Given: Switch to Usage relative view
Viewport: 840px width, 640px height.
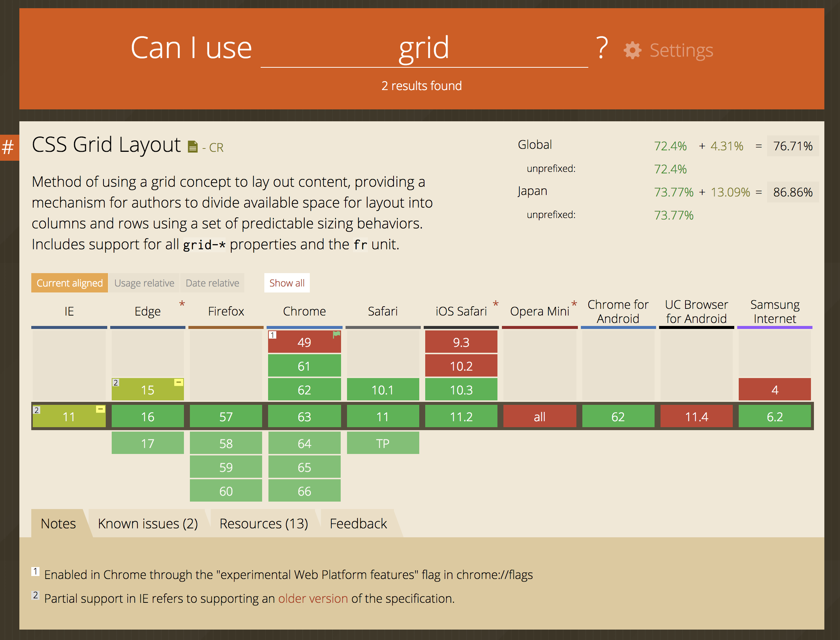Looking at the screenshot, I should (x=144, y=283).
